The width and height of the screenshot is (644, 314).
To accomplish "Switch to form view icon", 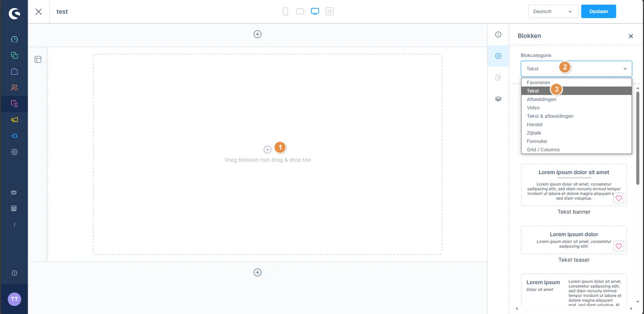I will click(x=330, y=11).
